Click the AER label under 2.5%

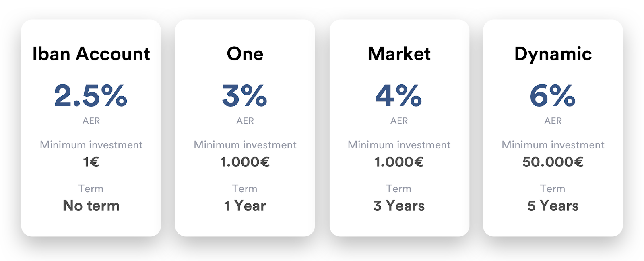tap(91, 121)
